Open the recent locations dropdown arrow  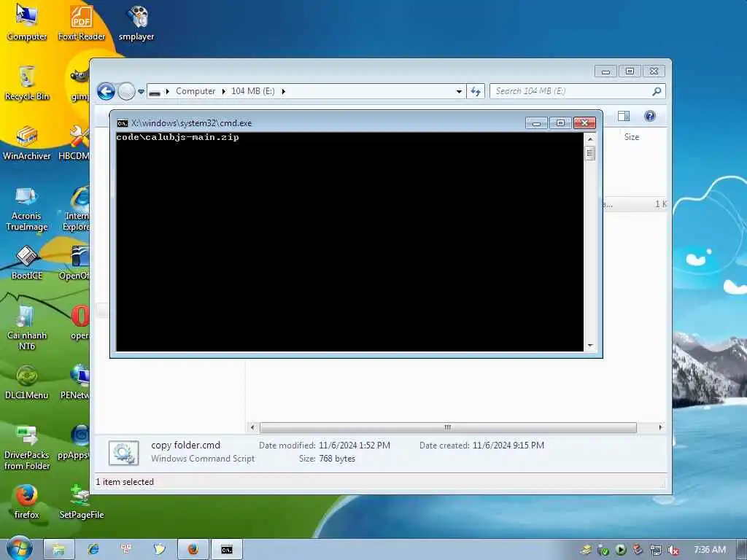click(x=141, y=91)
